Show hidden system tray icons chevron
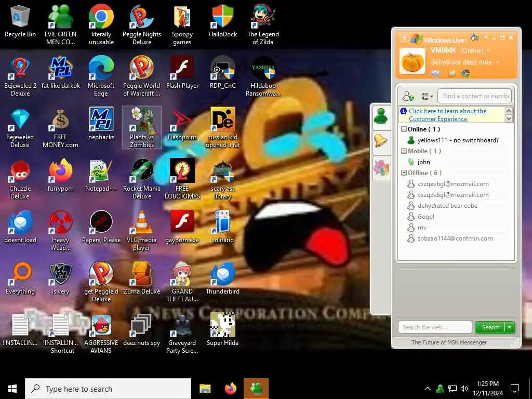The image size is (532, 399). tap(428, 389)
